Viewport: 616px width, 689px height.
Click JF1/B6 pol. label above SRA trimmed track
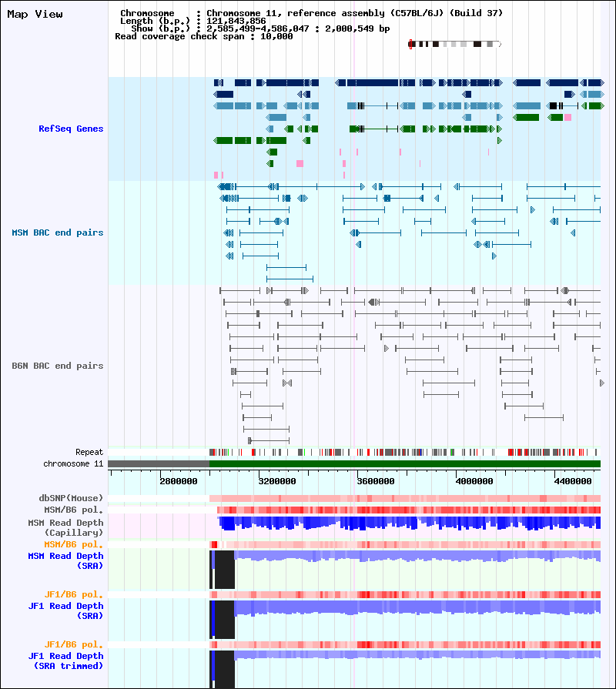74,644
